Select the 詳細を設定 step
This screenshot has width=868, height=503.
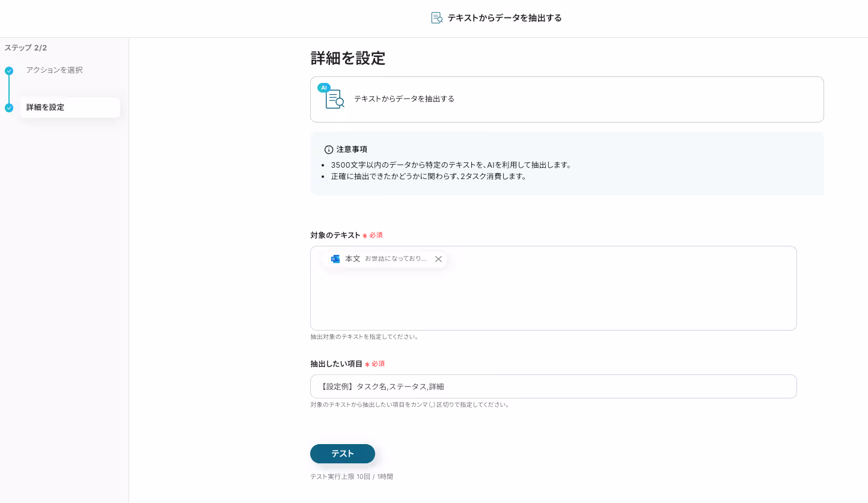[x=70, y=108]
